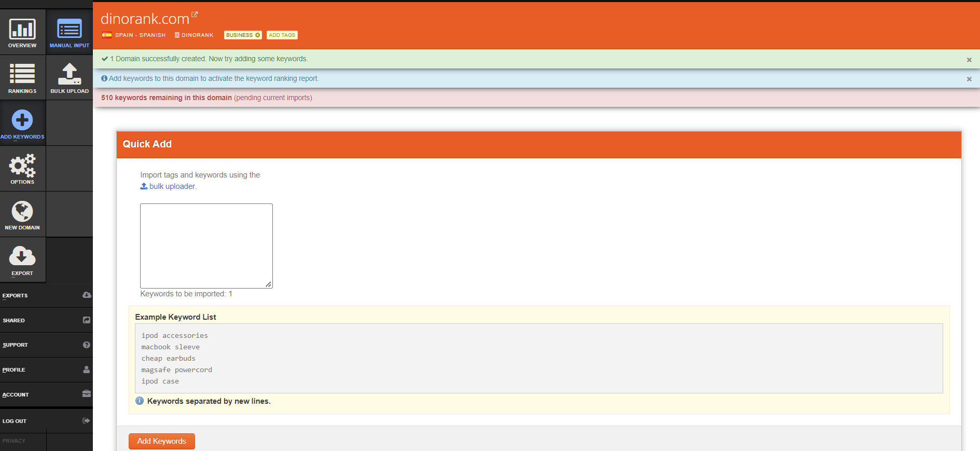Click the Export cloud download icon
This screenshot has width=980, height=451.
pyautogui.click(x=22, y=256)
